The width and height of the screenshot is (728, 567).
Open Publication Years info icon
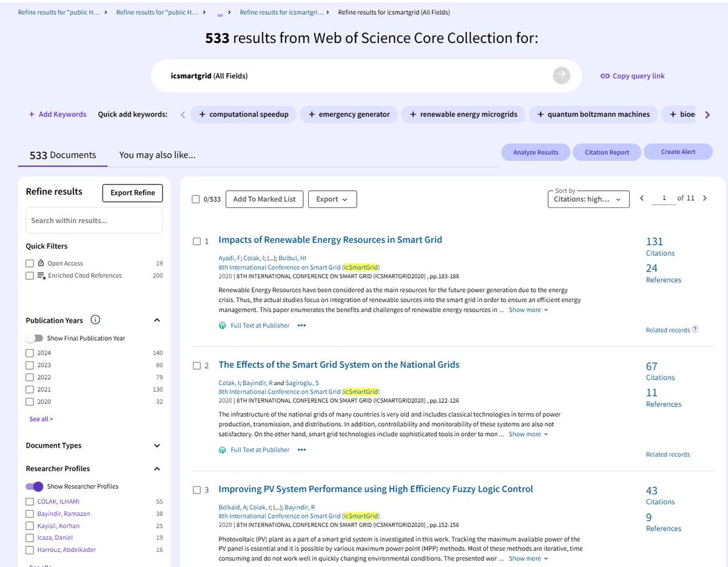pos(95,320)
